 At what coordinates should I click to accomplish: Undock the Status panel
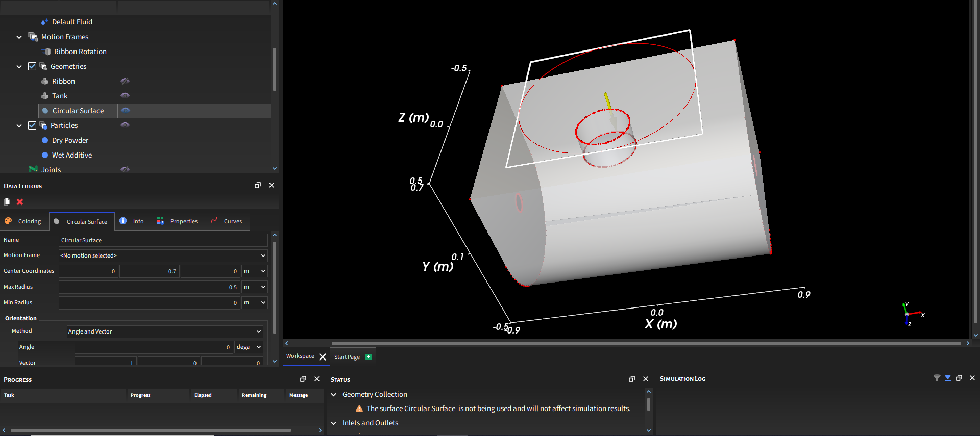pos(632,379)
